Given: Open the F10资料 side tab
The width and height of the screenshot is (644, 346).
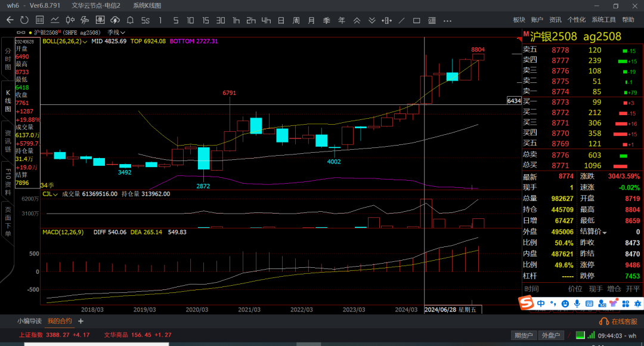Looking at the screenshot, I should pos(7,181).
